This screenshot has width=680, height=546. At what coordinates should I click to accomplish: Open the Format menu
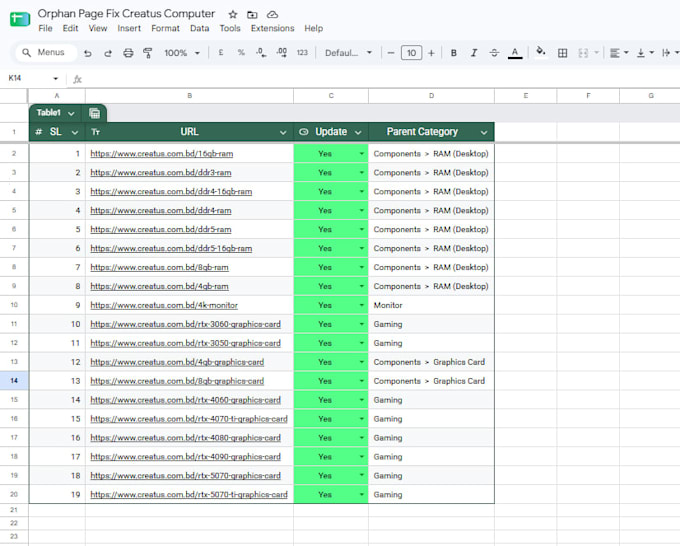pos(165,29)
